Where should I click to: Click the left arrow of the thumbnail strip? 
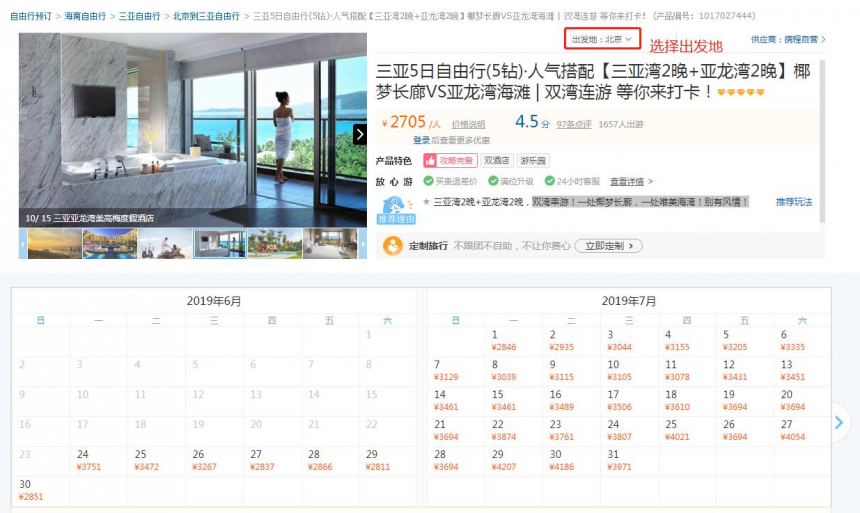tap(23, 244)
